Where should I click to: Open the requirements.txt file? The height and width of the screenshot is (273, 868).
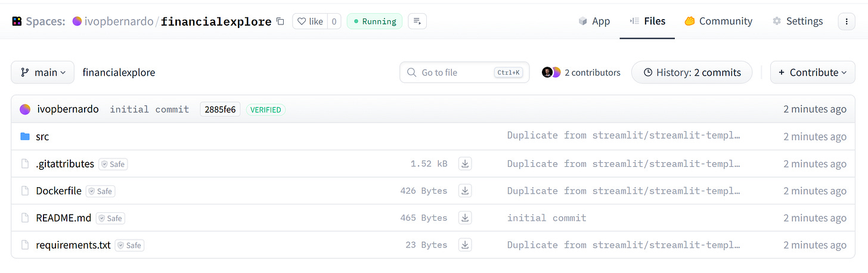click(73, 245)
